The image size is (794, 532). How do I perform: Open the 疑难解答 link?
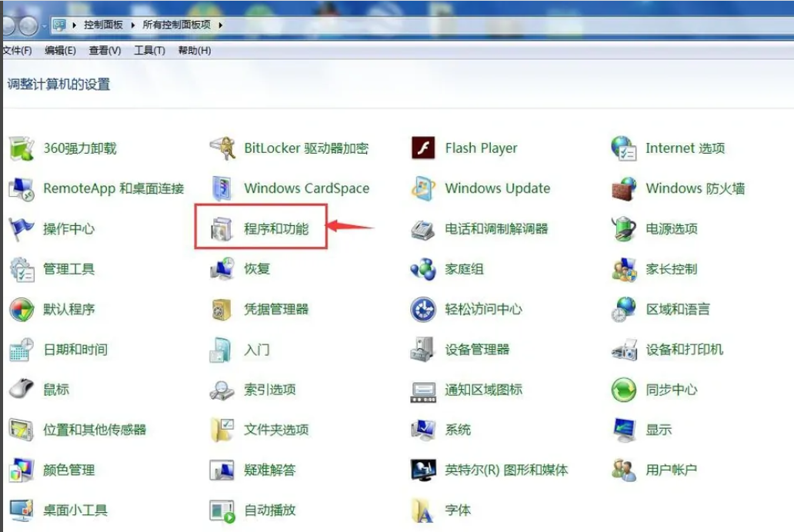[x=269, y=470]
